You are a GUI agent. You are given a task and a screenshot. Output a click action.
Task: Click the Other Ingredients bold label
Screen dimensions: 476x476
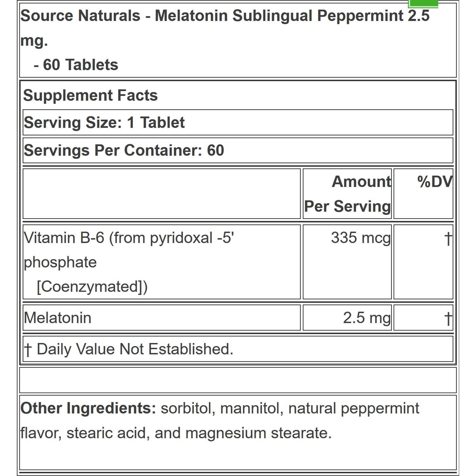[x=88, y=408]
